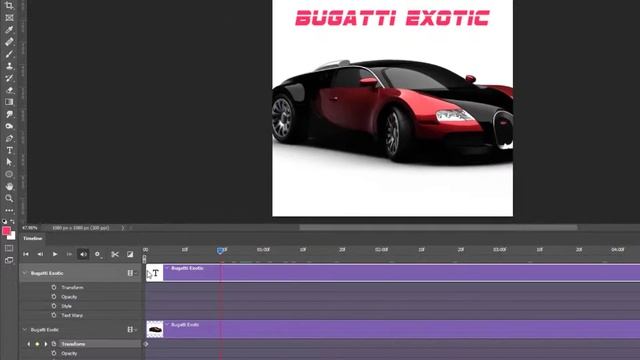This screenshot has width=640, height=360.
Task: Open filmstrip menu of text layer track
Action: (131, 273)
